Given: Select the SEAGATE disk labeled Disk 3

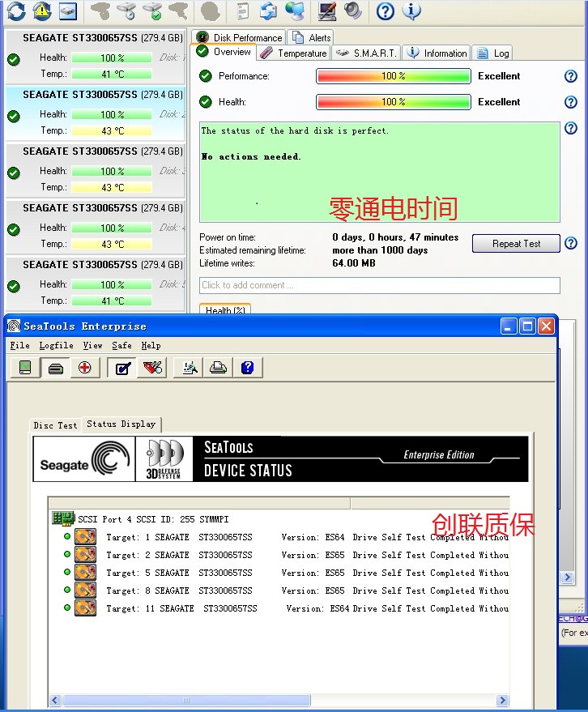Looking at the screenshot, I should pyautogui.click(x=96, y=170).
